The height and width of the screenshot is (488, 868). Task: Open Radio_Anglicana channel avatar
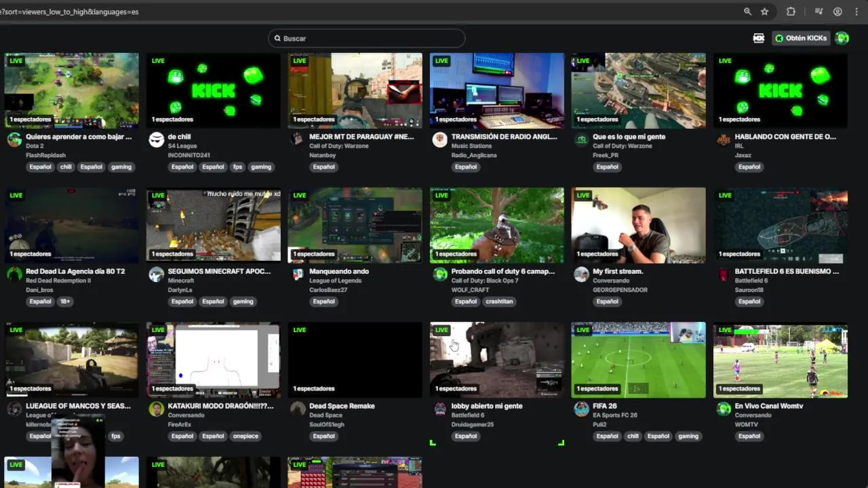pos(440,140)
